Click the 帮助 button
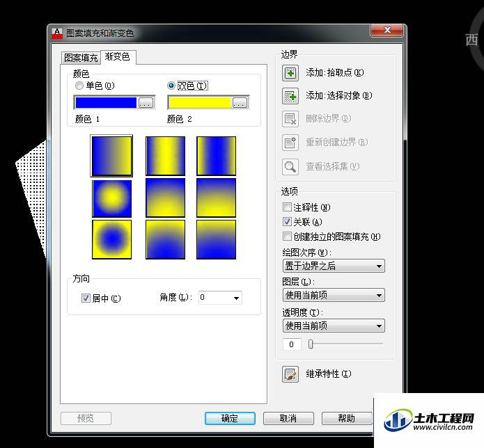484x448 pixels. click(347, 418)
